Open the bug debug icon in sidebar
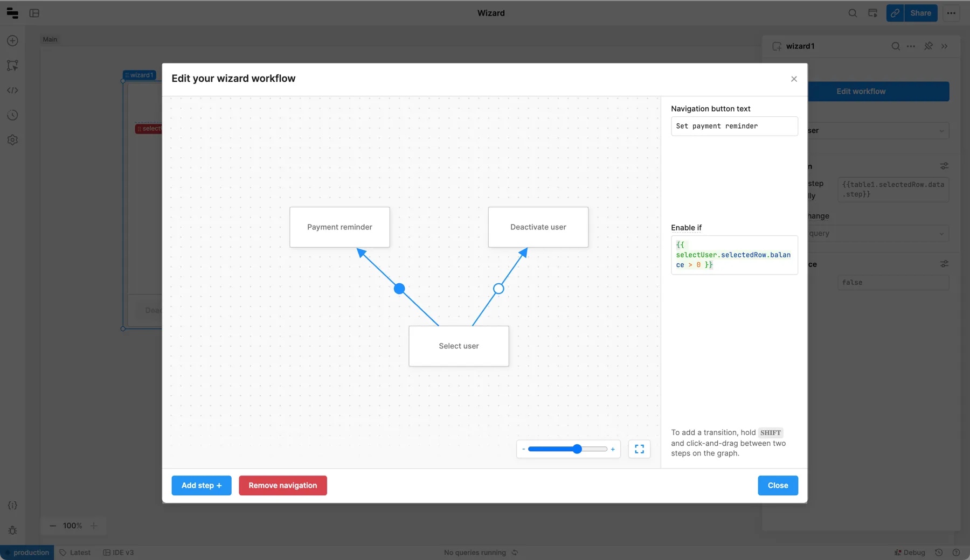Screen dimensions: 970x560 coord(12,530)
